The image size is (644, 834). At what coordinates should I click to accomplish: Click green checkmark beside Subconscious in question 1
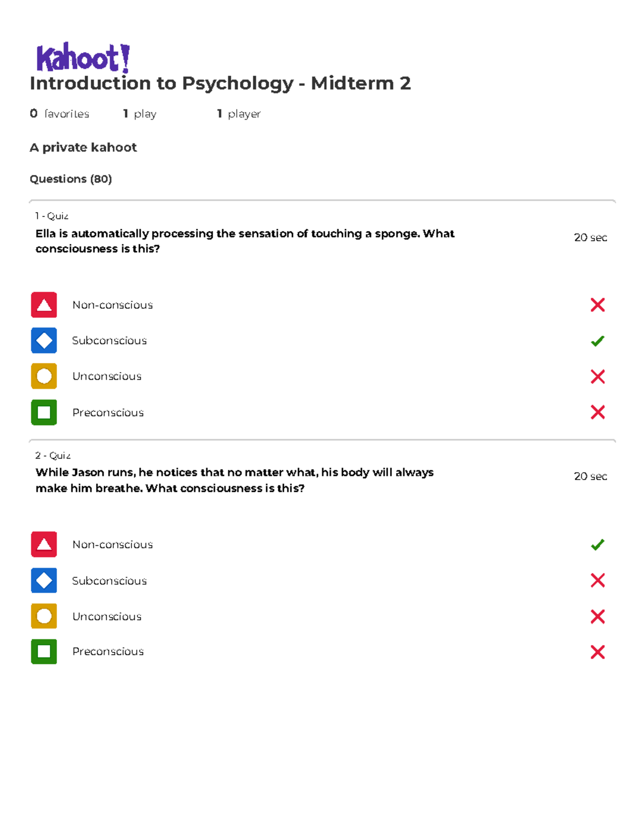[597, 341]
